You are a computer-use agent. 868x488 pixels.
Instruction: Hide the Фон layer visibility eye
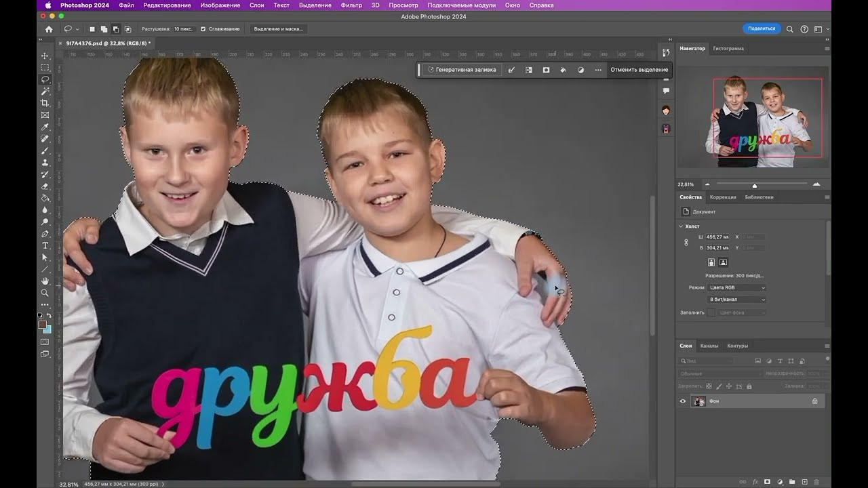tap(683, 401)
